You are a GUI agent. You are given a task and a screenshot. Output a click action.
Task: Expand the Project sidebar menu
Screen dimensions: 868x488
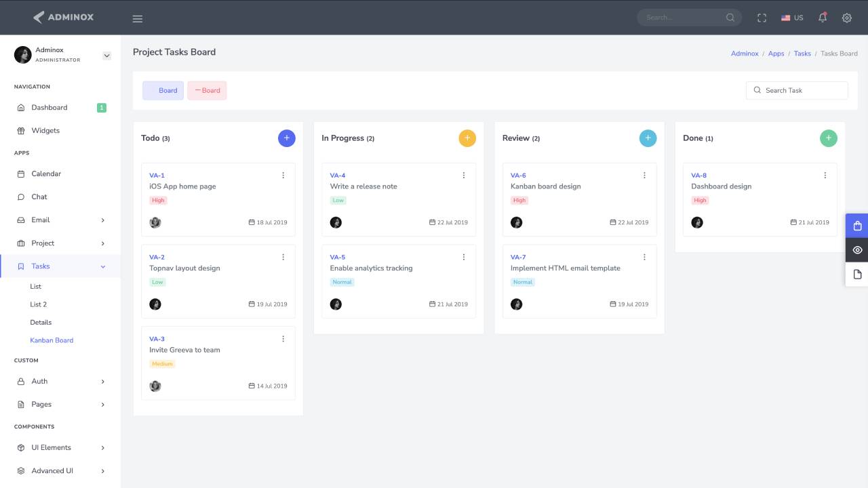coord(60,243)
